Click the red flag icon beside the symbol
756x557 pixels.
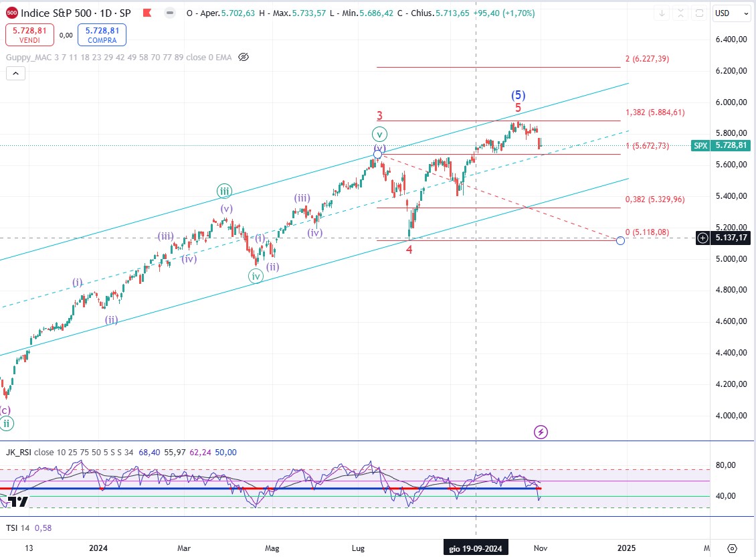148,13
